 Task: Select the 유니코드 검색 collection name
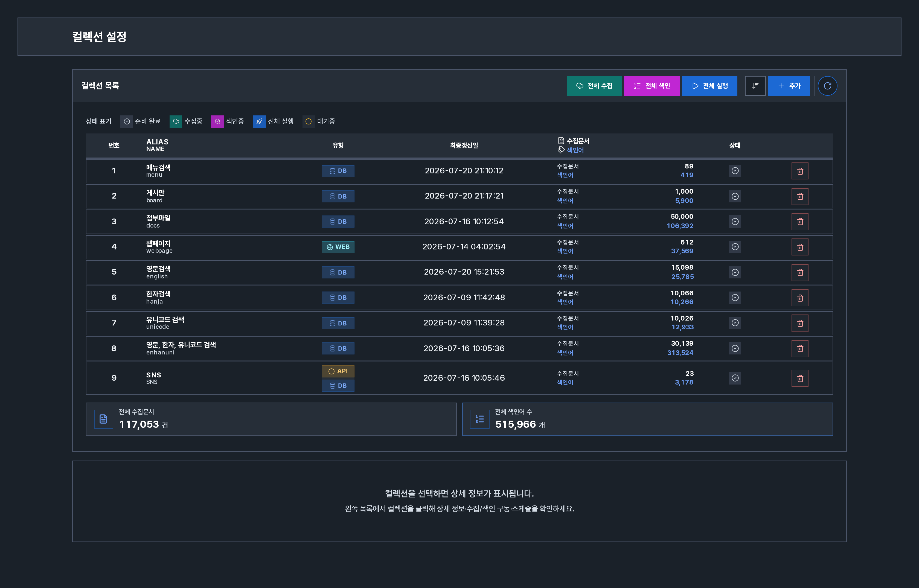click(165, 320)
